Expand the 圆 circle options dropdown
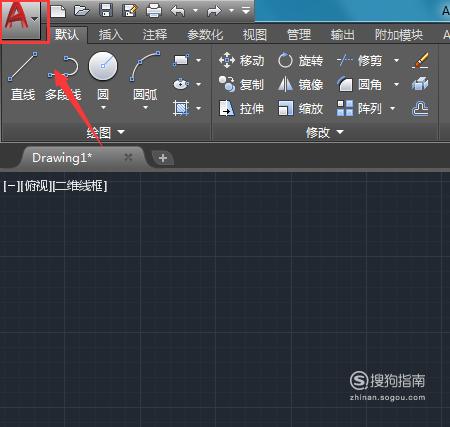This screenshot has height=427, width=450. 103,108
